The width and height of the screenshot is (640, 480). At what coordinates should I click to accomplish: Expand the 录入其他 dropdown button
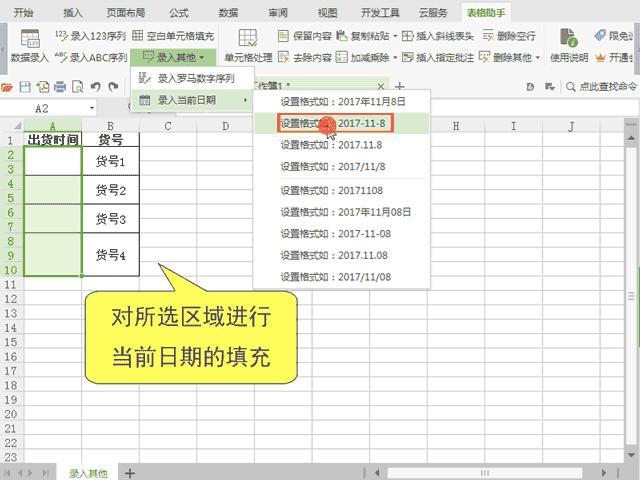[x=173, y=58]
